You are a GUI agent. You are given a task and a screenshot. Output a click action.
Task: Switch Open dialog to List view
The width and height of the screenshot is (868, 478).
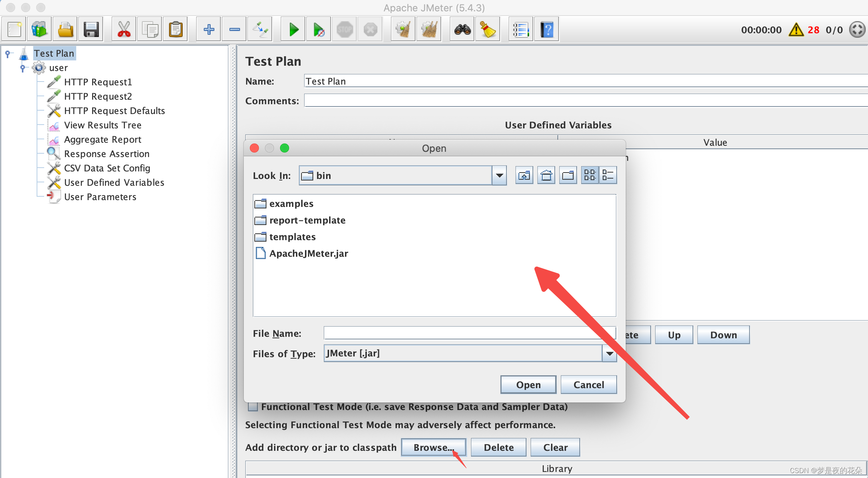(590, 175)
